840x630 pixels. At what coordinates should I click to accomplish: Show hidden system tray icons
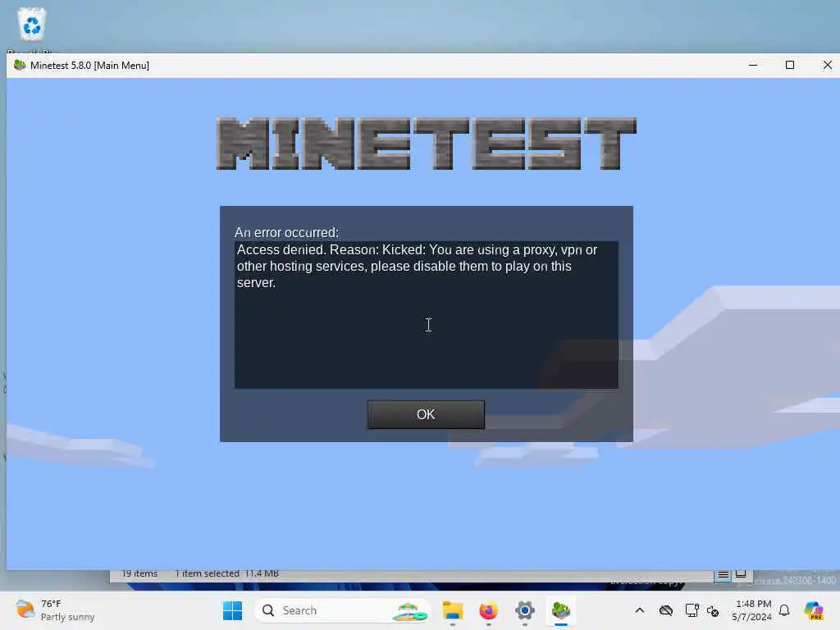coord(640,610)
